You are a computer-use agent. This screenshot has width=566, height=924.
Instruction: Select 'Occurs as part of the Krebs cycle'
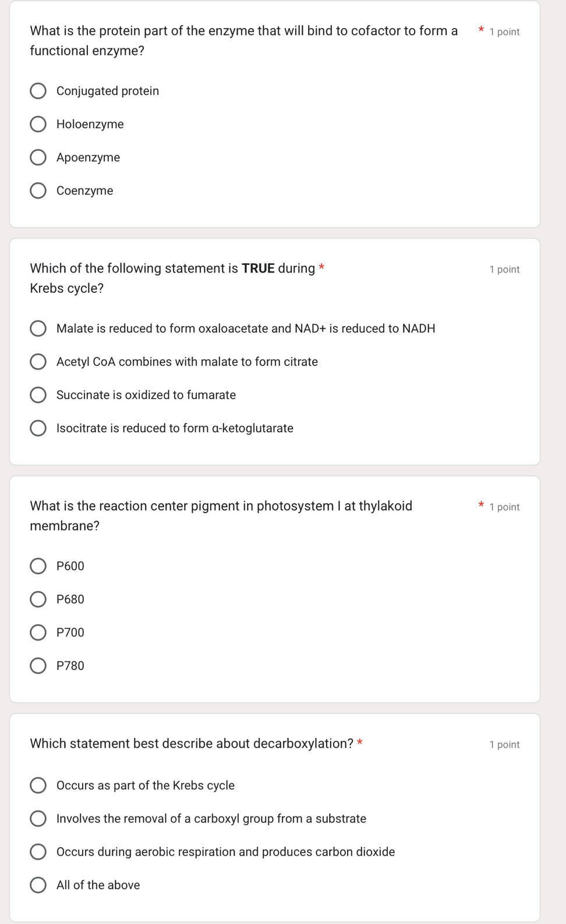pyautogui.click(x=38, y=785)
